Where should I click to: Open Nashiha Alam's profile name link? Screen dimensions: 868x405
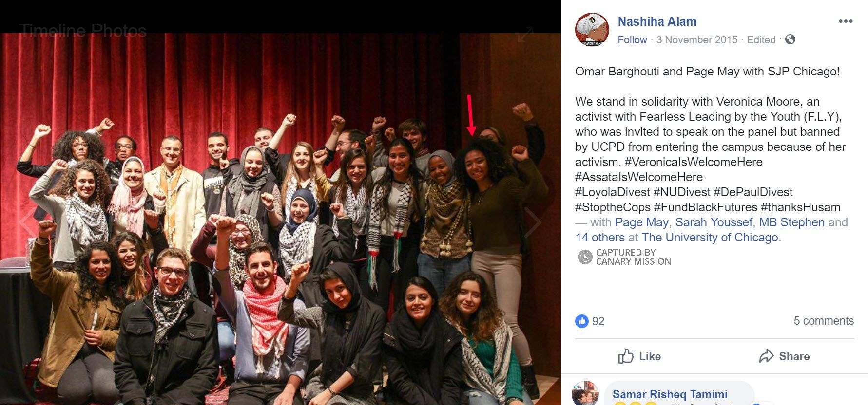point(657,22)
